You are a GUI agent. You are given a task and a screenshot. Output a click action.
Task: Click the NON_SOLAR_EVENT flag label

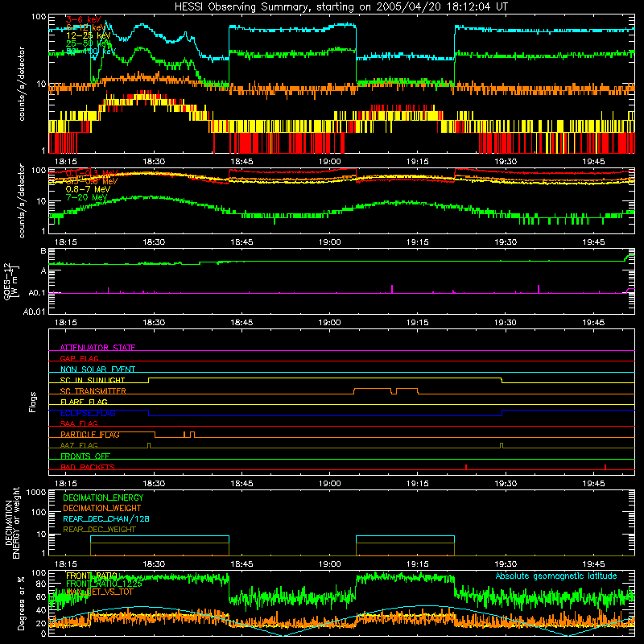click(x=97, y=369)
